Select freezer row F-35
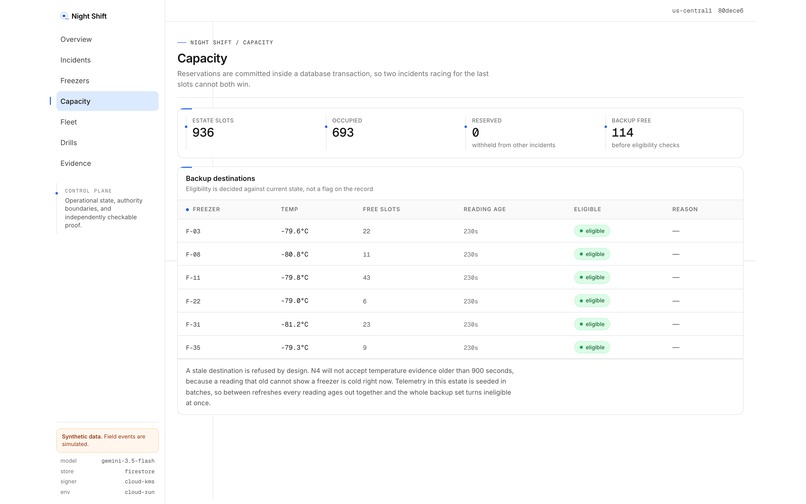Viewport: 806px width, 504px height. pyautogui.click(x=460, y=347)
